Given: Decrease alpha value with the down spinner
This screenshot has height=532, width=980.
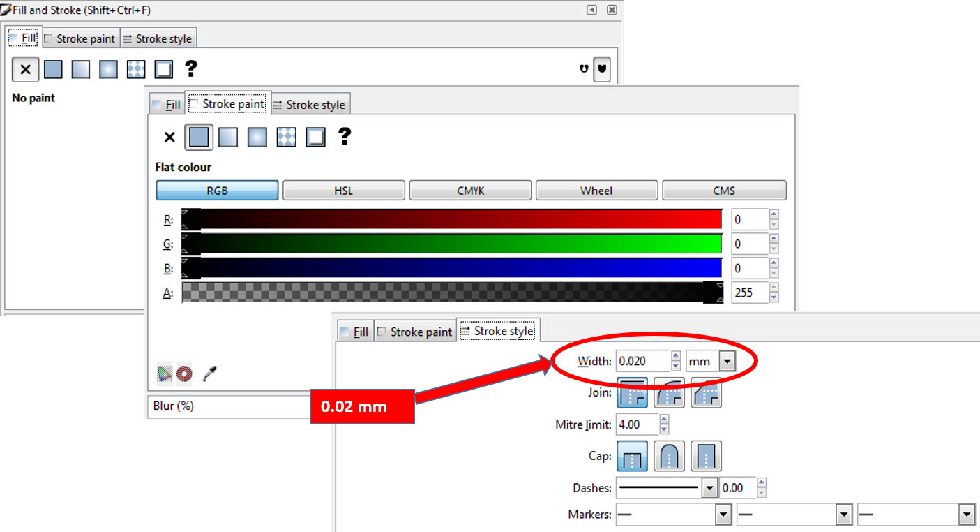Looking at the screenshot, I should [x=774, y=297].
